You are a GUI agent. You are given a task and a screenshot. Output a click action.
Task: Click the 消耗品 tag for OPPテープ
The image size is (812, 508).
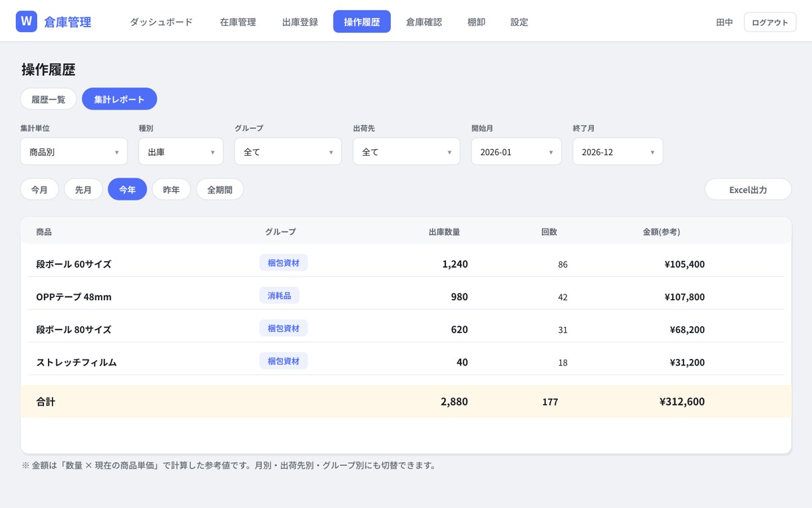pyautogui.click(x=280, y=296)
